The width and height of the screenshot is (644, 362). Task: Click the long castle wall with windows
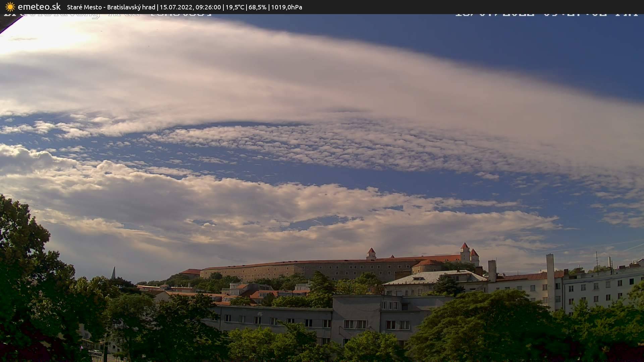302,270
